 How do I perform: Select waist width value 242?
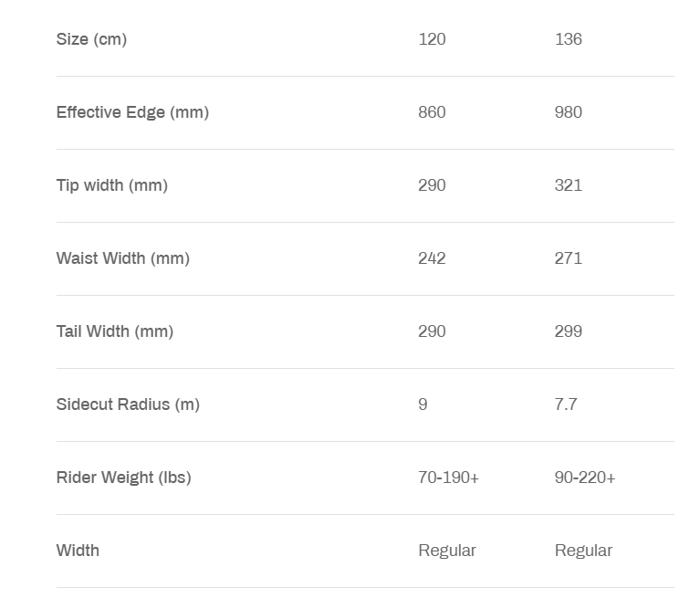432,258
